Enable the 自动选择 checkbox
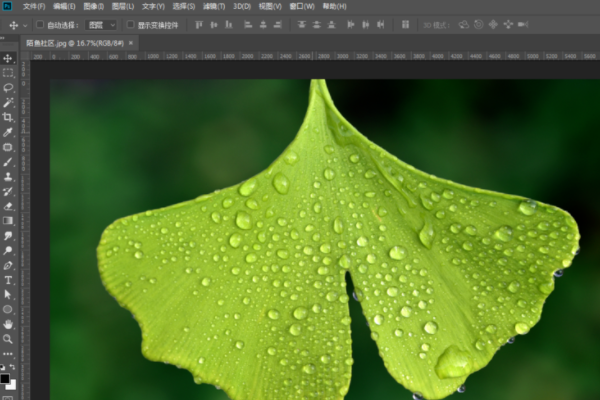Viewport: 600px width, 400px height. point(40,25)
